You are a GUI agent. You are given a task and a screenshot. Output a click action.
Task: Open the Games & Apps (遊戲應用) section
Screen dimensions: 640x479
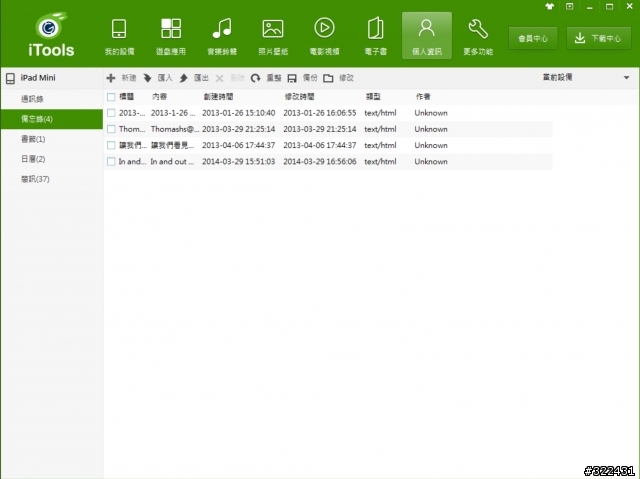[x=171, y=36]
